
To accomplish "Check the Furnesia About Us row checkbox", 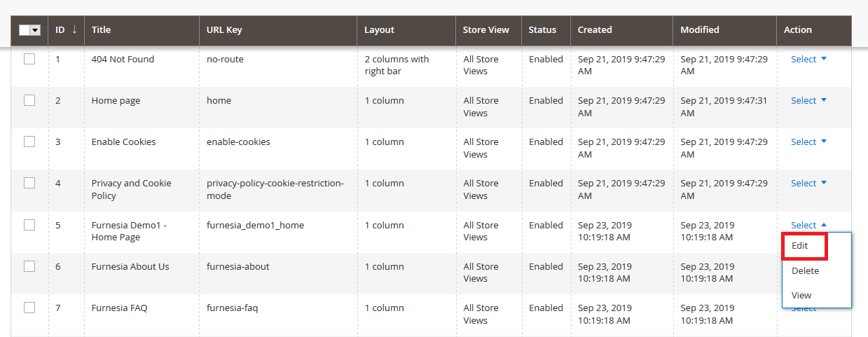I will pos(29,267).
